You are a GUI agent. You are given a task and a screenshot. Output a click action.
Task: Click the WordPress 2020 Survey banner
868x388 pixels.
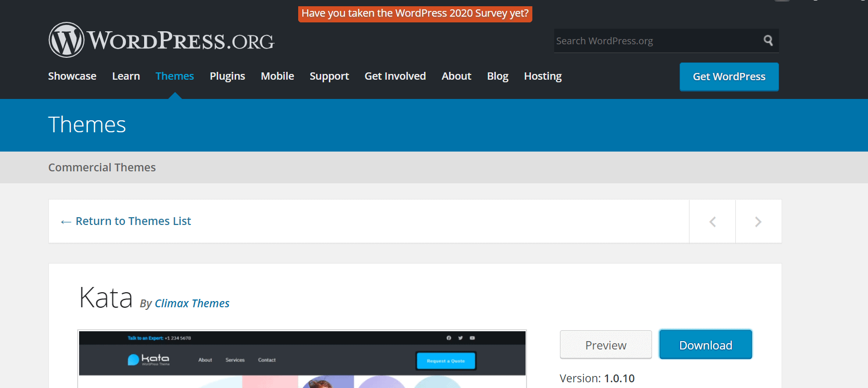(415, 14)
